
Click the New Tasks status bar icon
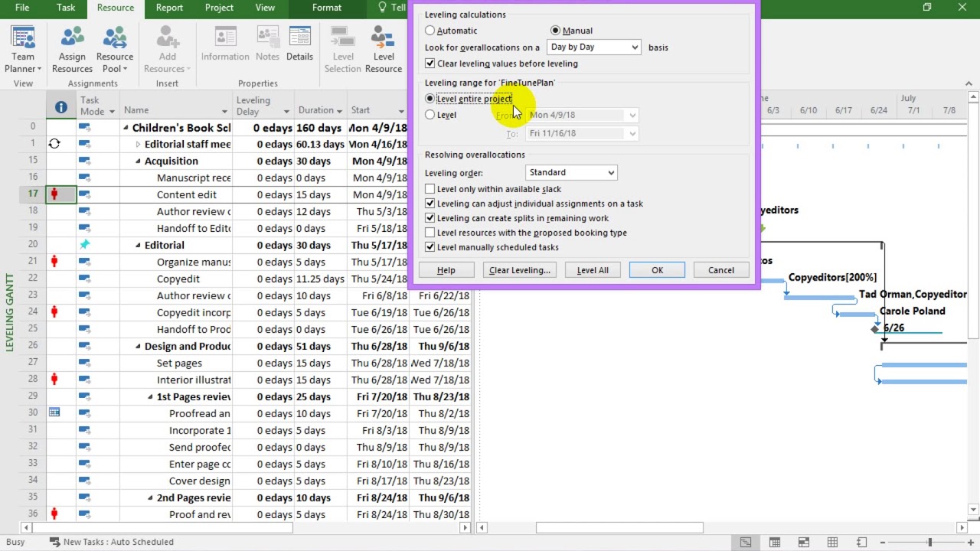click(x=55, y=542)
